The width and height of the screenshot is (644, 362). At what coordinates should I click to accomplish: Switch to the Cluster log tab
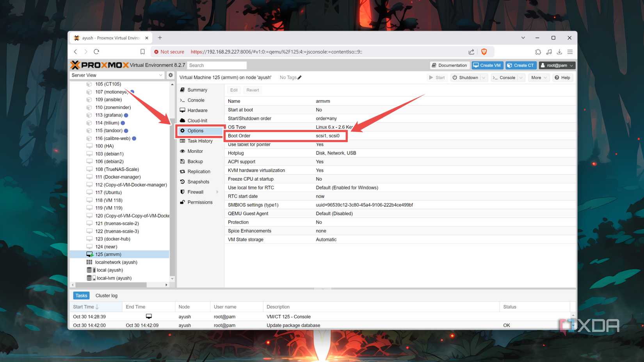(107, 296)
